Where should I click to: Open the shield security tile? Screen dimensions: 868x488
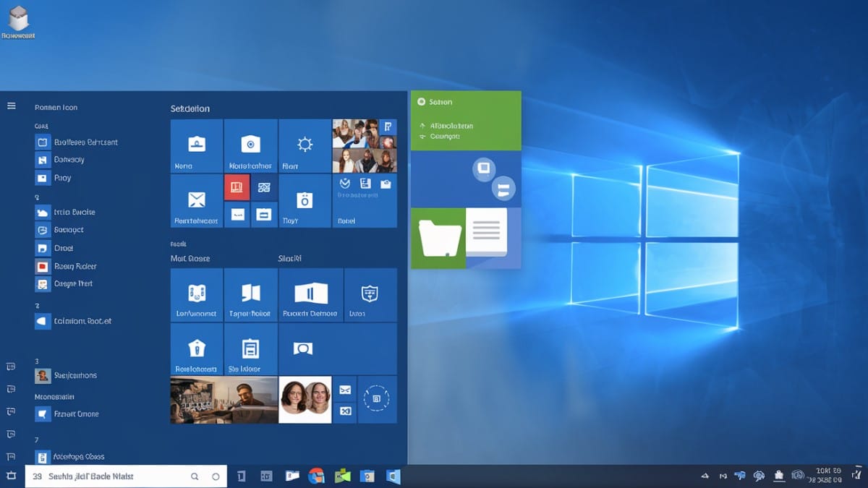coord(370,294)
